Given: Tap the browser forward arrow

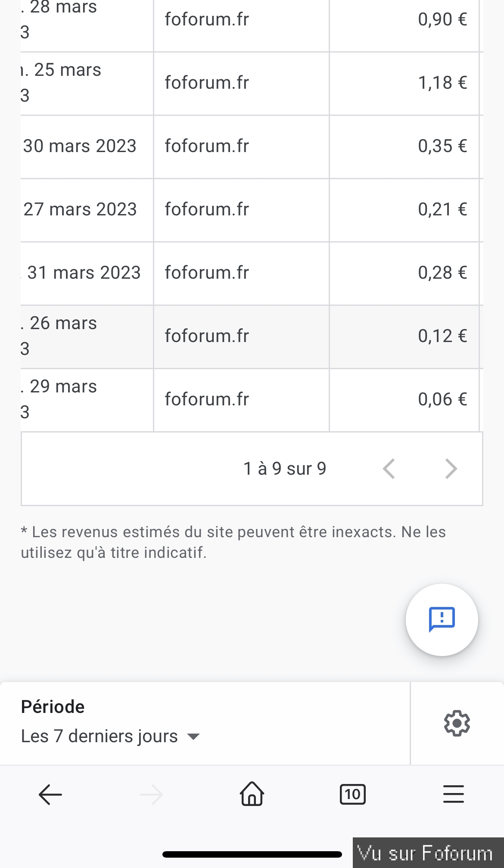Looking at the screenshot, I should [x=151, y=794].
